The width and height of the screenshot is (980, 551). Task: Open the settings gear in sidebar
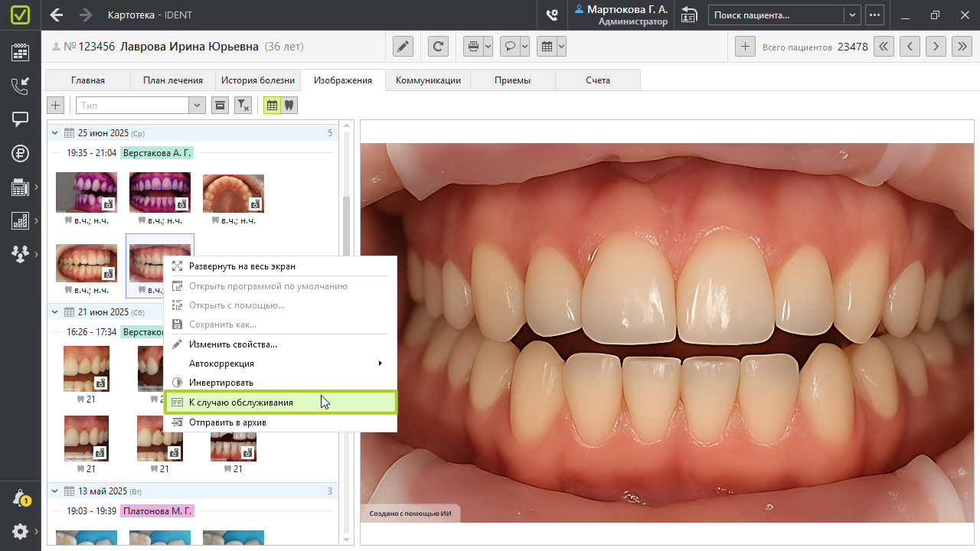click(x=21, y=531)
